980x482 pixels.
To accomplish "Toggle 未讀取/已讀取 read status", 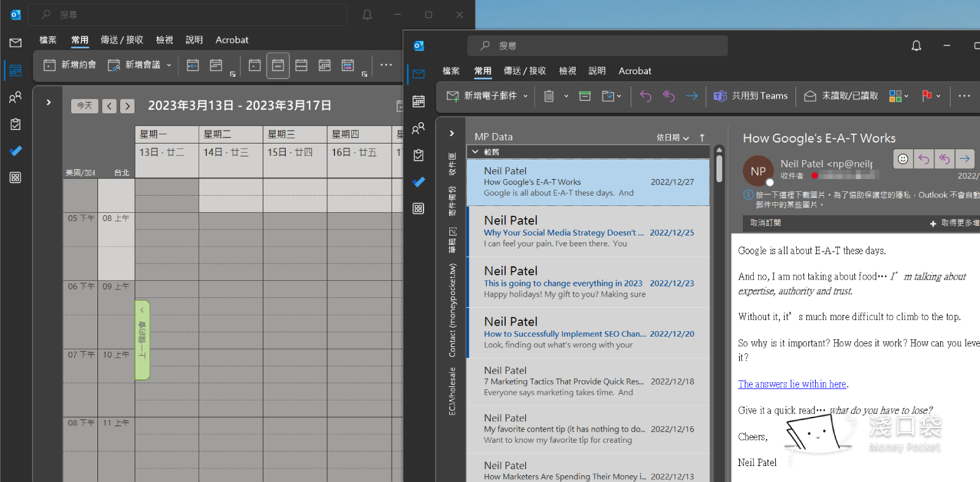I will click(841, 96).
